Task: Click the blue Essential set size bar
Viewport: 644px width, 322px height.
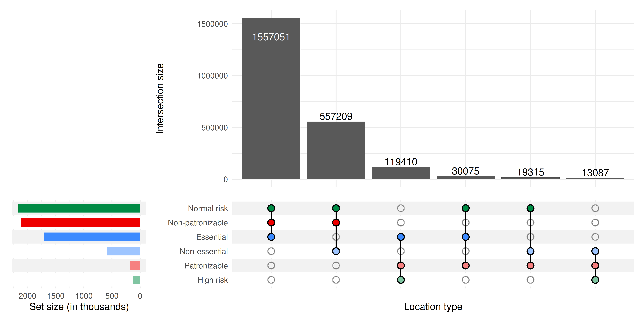Action: tap(92, 237)
